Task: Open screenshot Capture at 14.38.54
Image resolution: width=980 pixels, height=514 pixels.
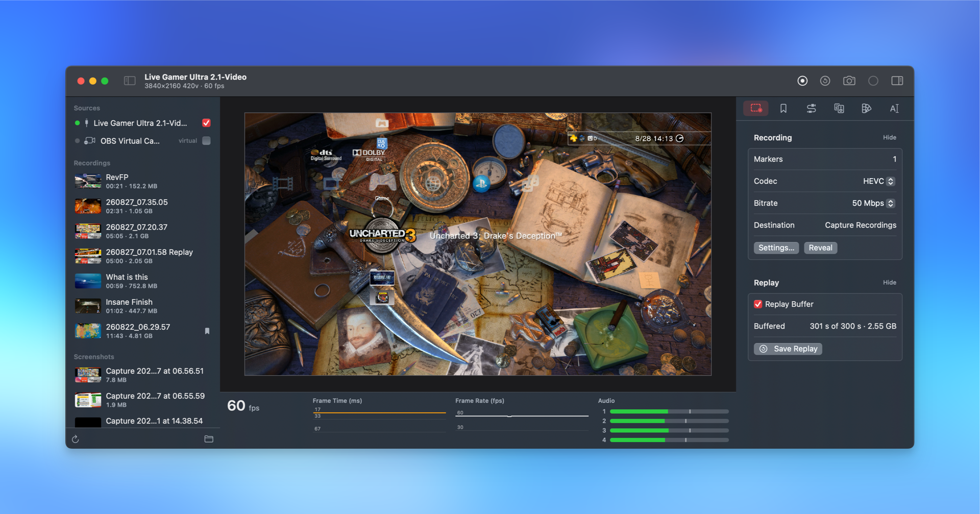Action: click(x=143, y=421)
